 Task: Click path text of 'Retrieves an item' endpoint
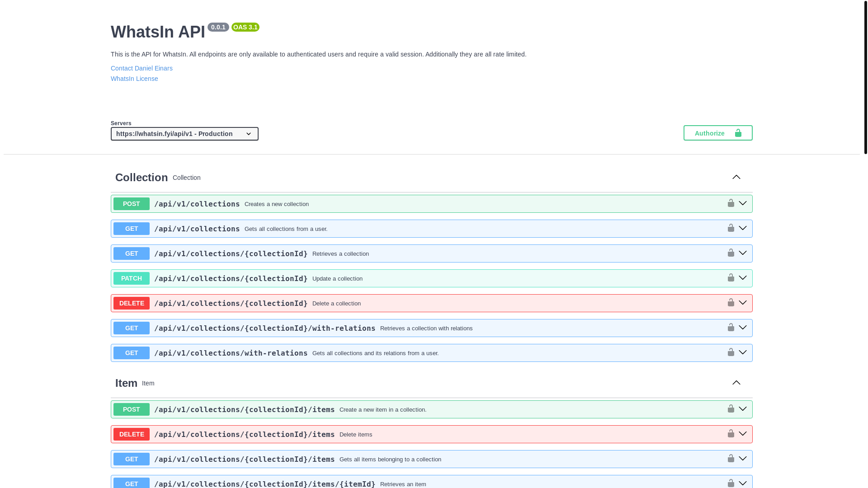coord(265,484)
